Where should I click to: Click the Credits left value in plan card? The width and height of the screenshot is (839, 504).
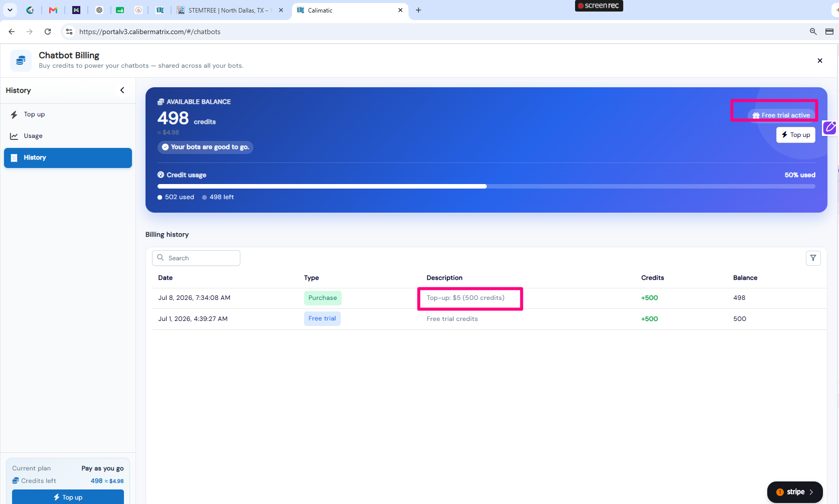[x=107, y=481]
